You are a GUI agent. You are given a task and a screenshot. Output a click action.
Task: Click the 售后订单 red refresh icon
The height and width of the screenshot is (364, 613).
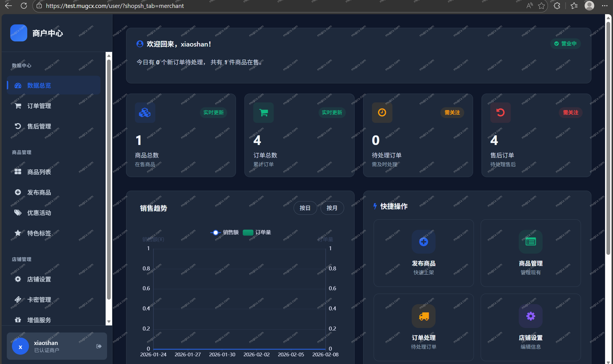point(500,113)
